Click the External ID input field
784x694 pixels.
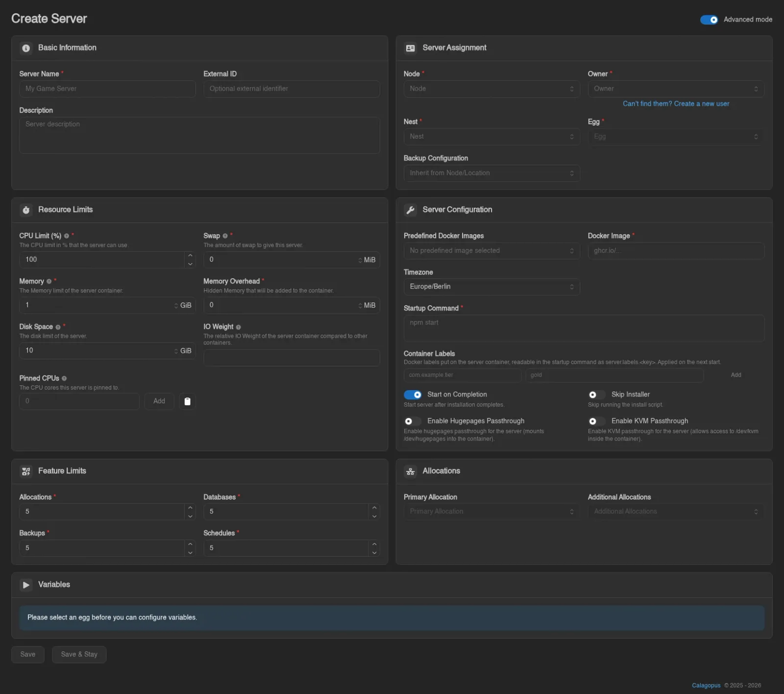click(292, 89)
